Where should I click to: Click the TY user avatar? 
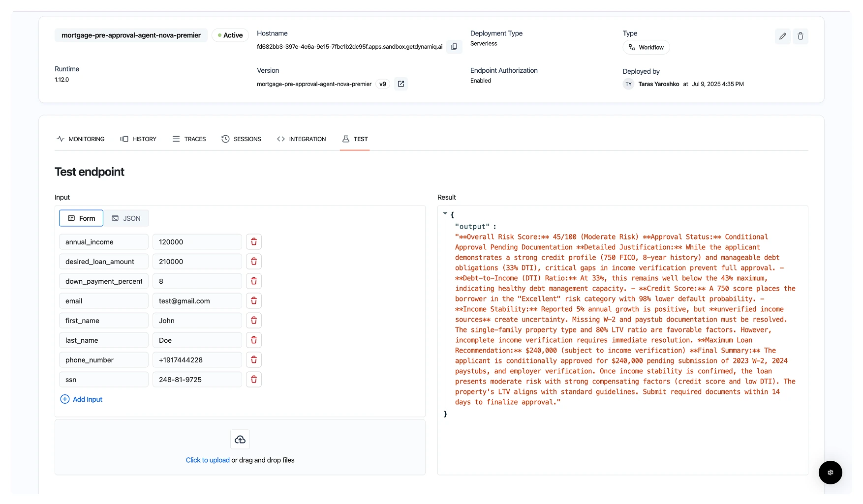click(x=628, y=84)
